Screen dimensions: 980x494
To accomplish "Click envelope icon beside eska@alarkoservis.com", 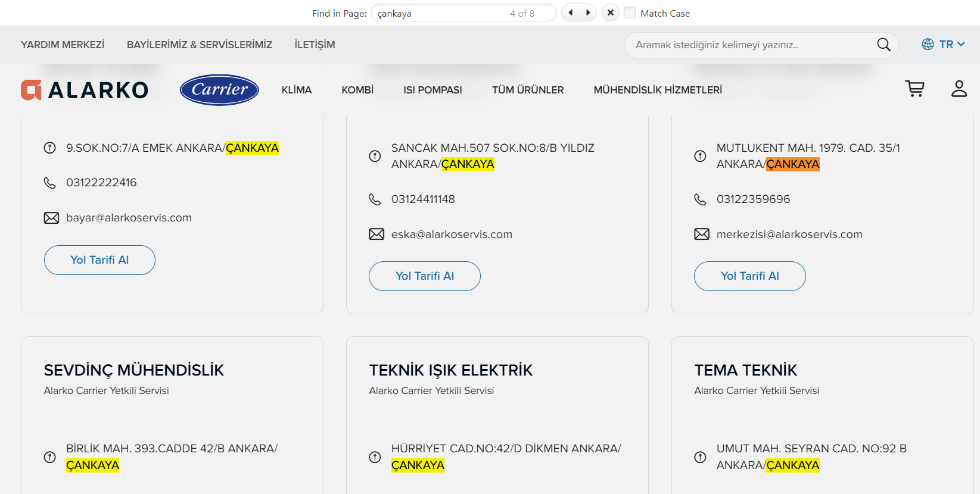I will [377, 234].
